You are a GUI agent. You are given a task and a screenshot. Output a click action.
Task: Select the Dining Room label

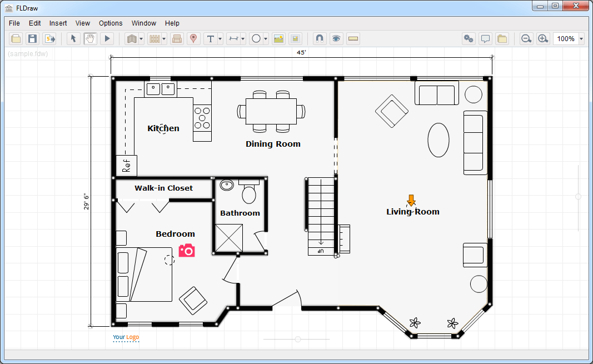pos(273,144)
